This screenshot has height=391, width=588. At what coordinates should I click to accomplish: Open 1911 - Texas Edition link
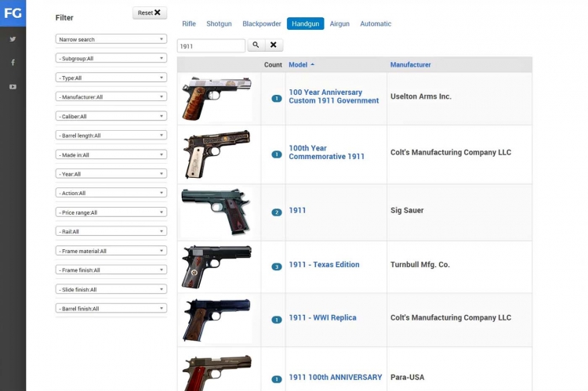click(324, 265)
